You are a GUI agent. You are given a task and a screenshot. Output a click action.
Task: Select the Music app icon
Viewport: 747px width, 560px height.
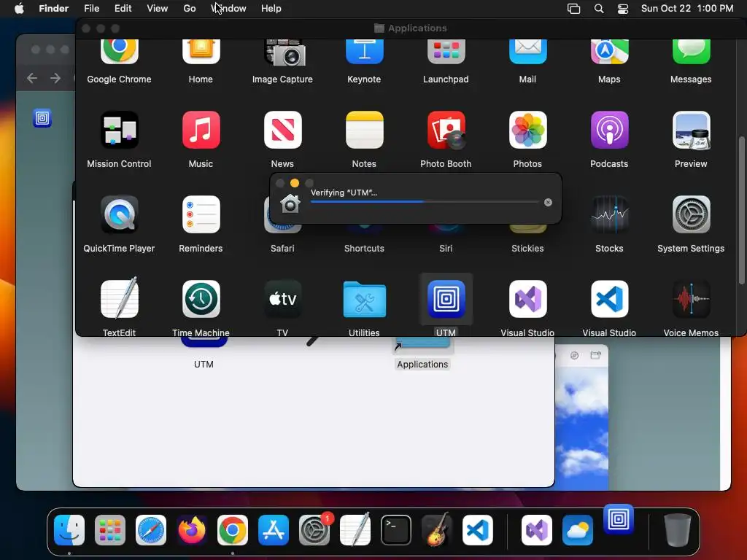click(201, 130)
